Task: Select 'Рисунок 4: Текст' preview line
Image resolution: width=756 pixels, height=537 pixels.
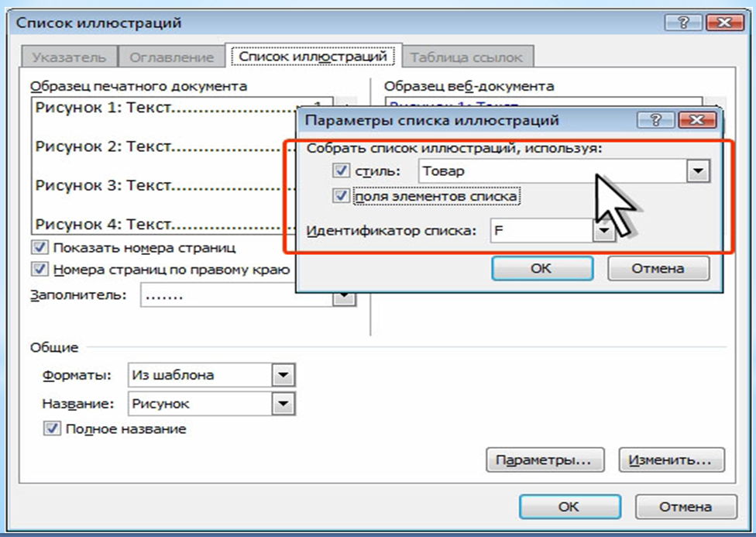Action: coord(164,225)
